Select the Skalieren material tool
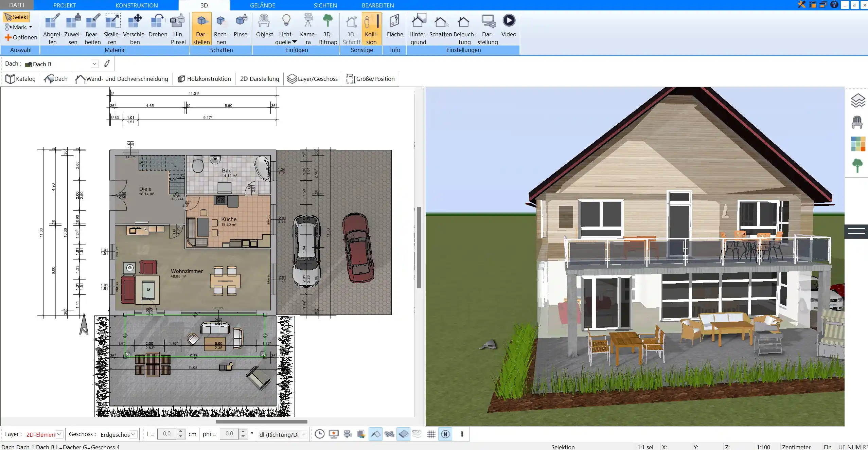 pos(112,29)
